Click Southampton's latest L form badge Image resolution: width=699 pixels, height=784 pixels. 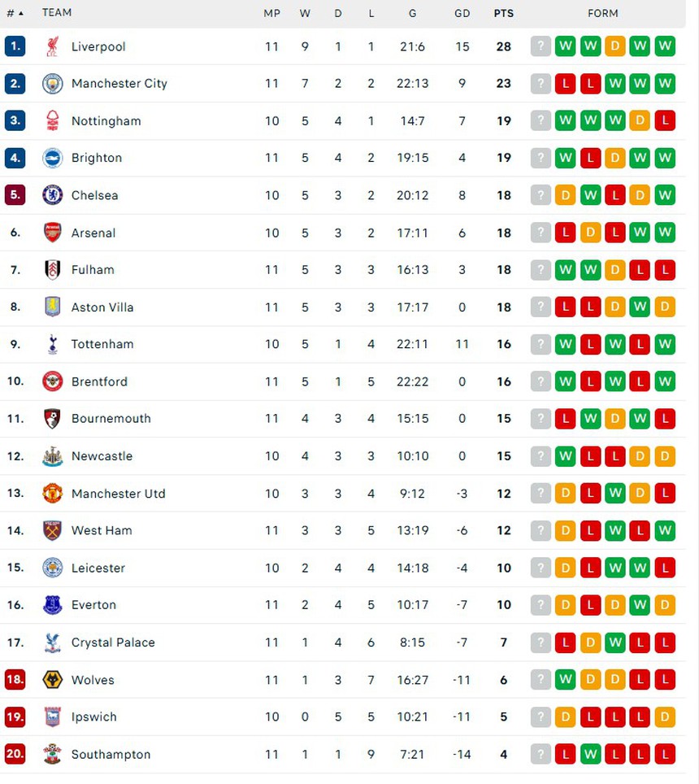tap(666, 754)
